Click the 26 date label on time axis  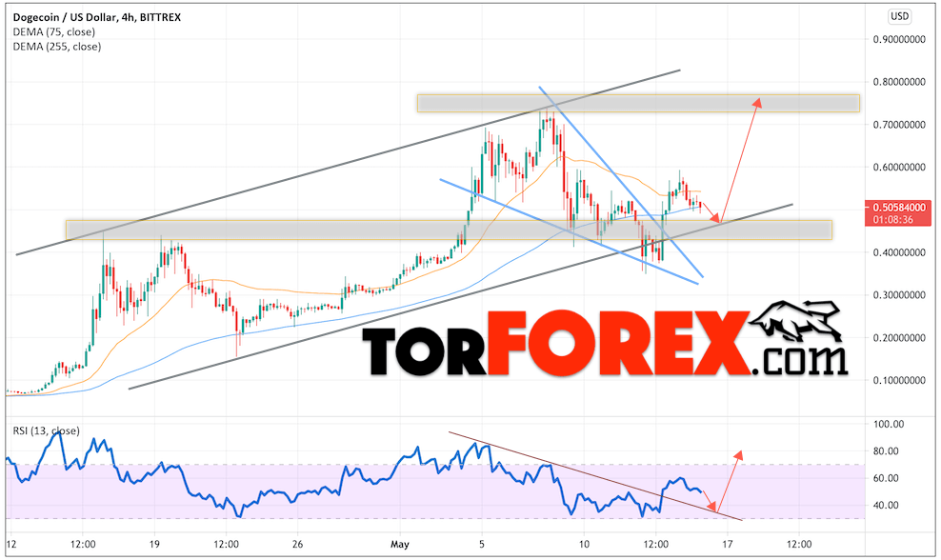point(297,545)
